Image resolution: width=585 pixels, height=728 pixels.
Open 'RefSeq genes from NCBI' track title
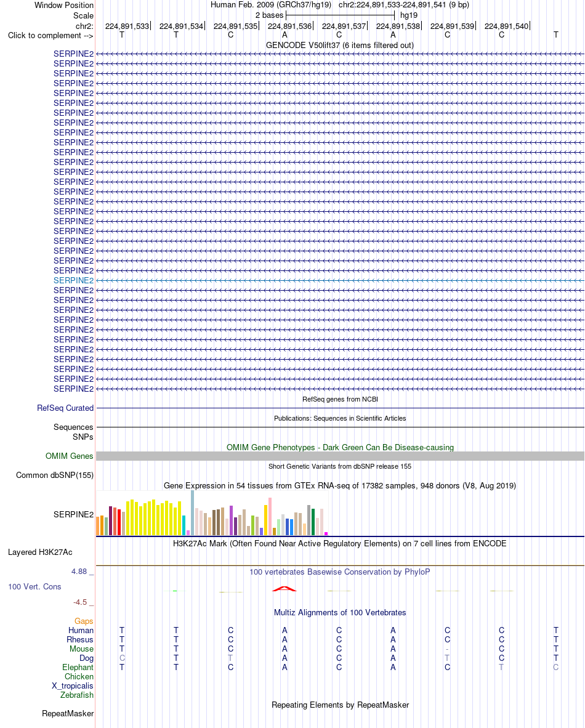click(x=340, y=399)
